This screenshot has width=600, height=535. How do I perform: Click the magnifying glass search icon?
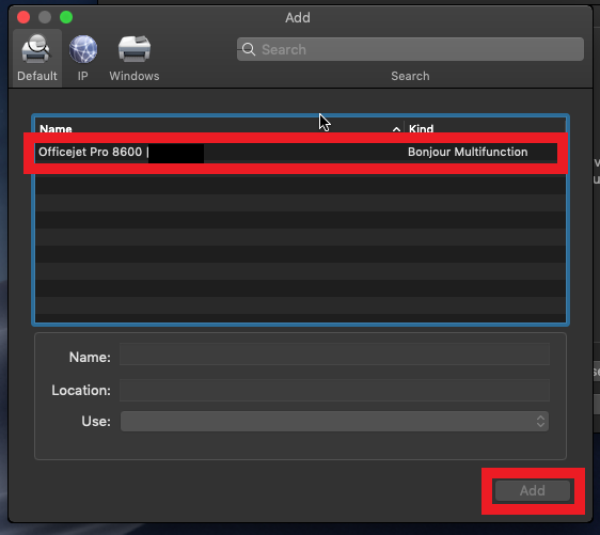[248, 49]
